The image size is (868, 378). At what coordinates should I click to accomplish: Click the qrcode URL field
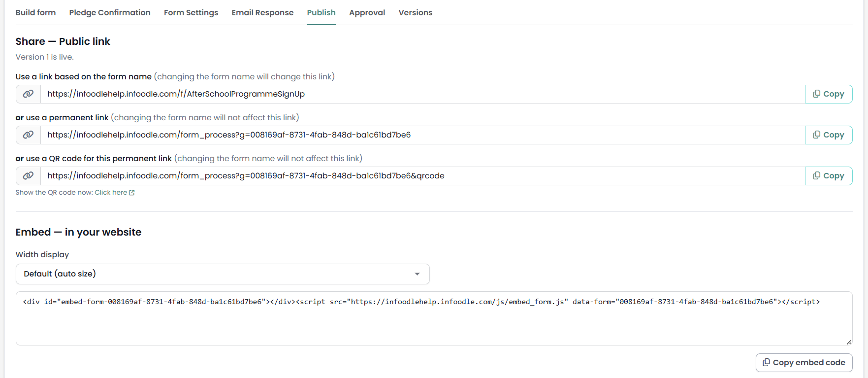423,176
